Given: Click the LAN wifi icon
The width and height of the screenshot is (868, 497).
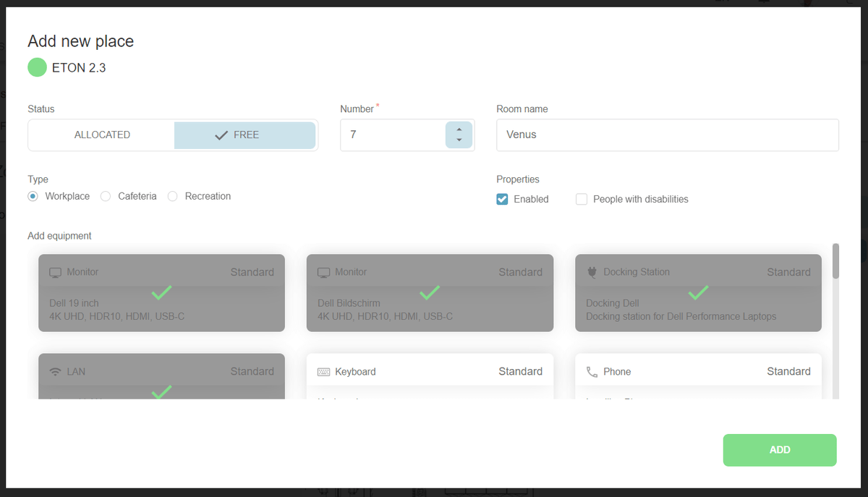Looking at the screenshot, I should coord(55,372).
